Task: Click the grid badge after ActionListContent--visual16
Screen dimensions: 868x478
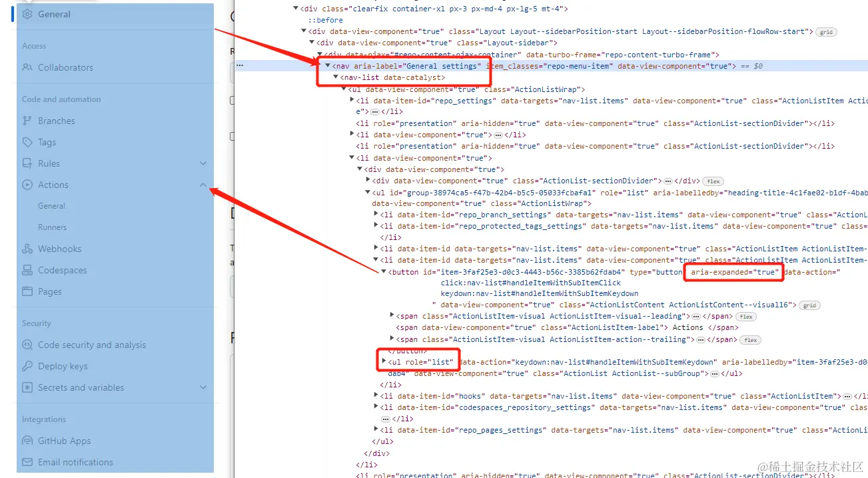Action: point(809,305)
